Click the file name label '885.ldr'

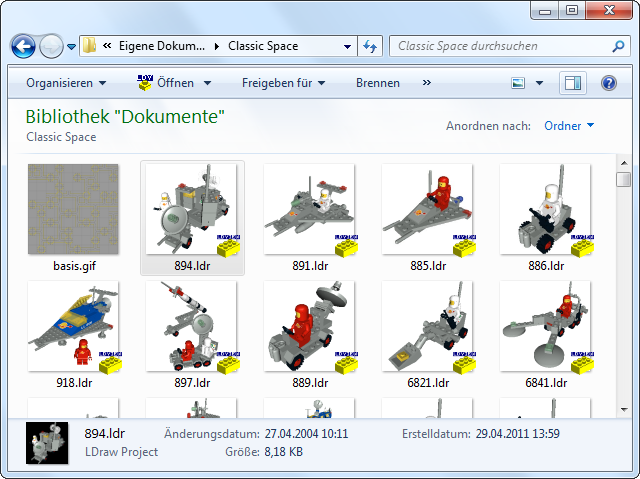click(428, 266)
